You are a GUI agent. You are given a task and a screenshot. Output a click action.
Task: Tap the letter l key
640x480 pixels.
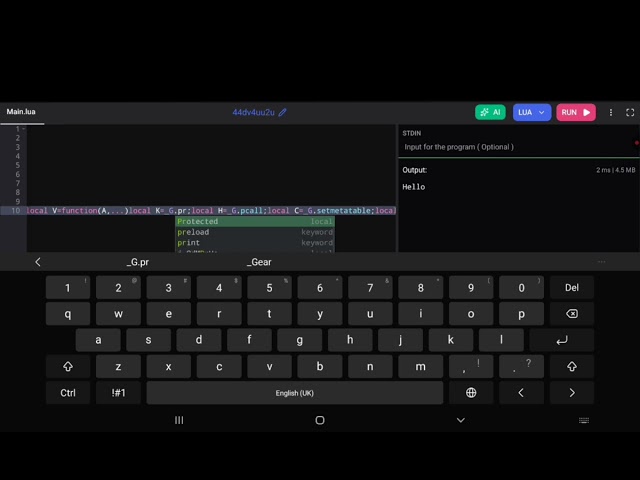501,340
